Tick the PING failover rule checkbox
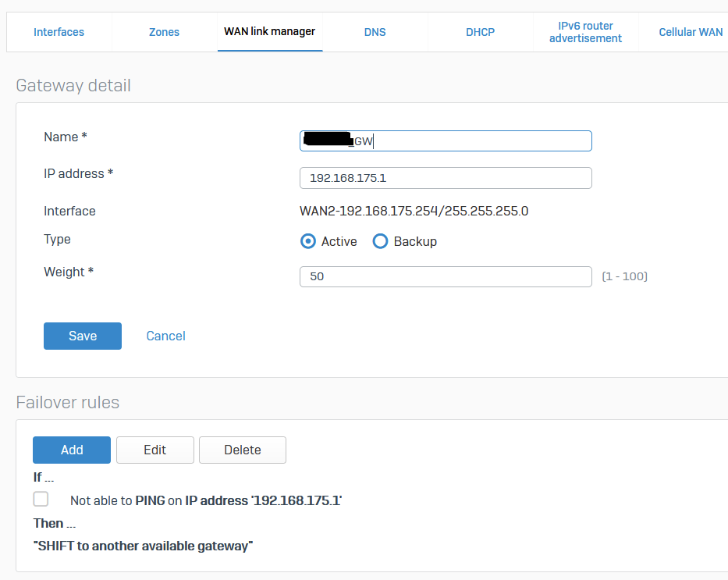Image resolution: width=728 pixels, height=580 pixels. [x=41, y=500]
